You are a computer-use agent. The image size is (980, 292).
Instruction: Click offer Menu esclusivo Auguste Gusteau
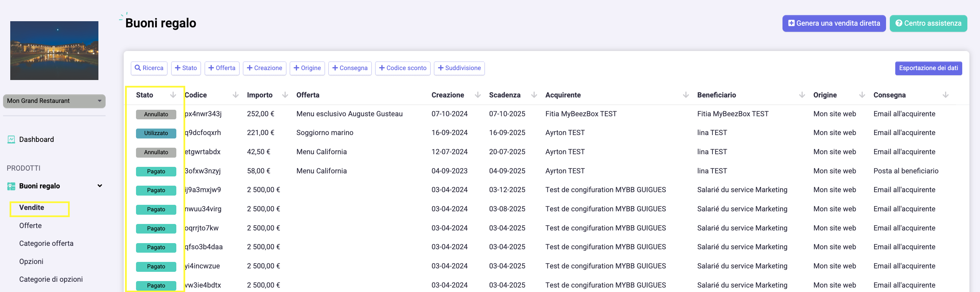coord(349,114)
